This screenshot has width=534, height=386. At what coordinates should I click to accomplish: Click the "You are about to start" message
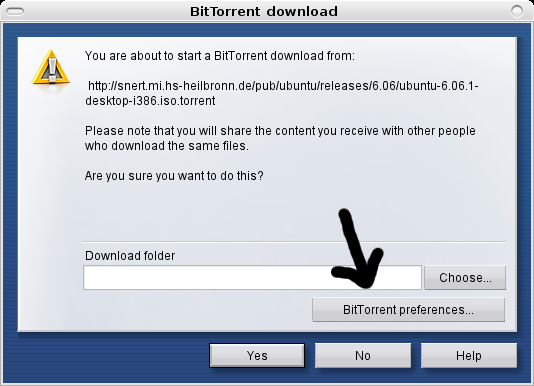(220, 56)
